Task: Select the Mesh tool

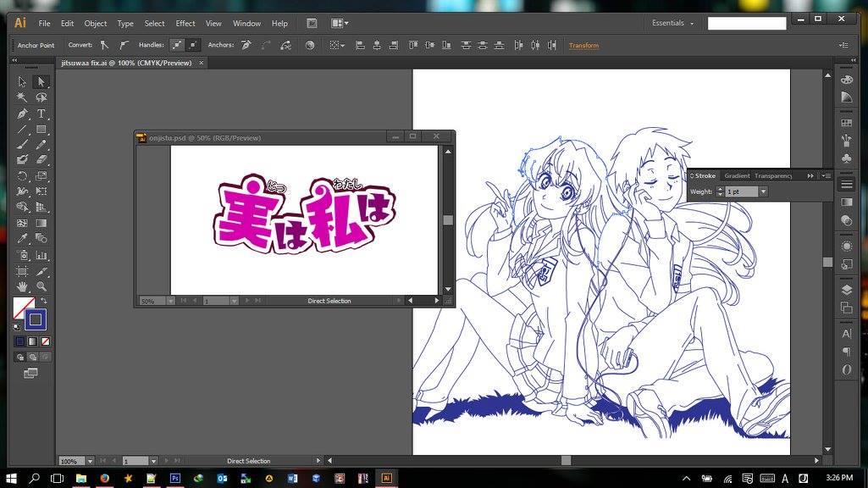Action: 22,223
